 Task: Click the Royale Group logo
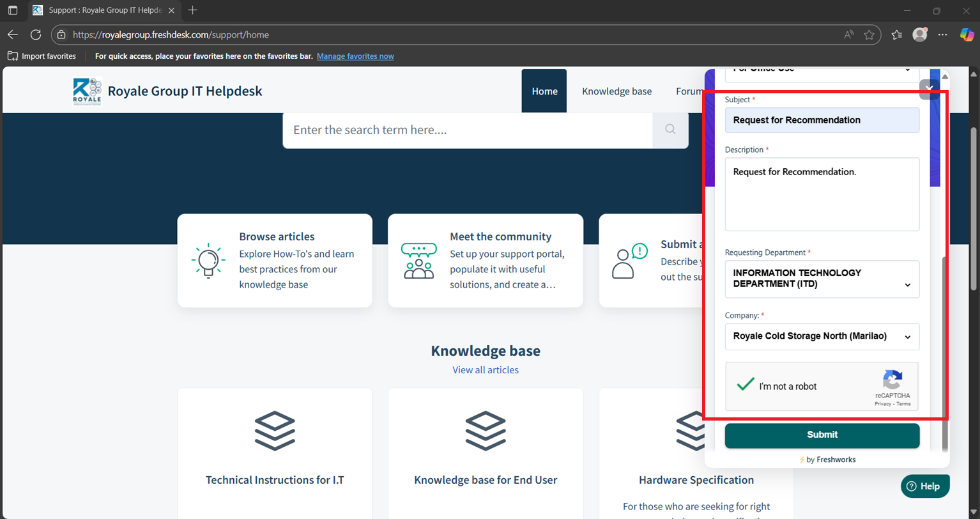(87, 91)
